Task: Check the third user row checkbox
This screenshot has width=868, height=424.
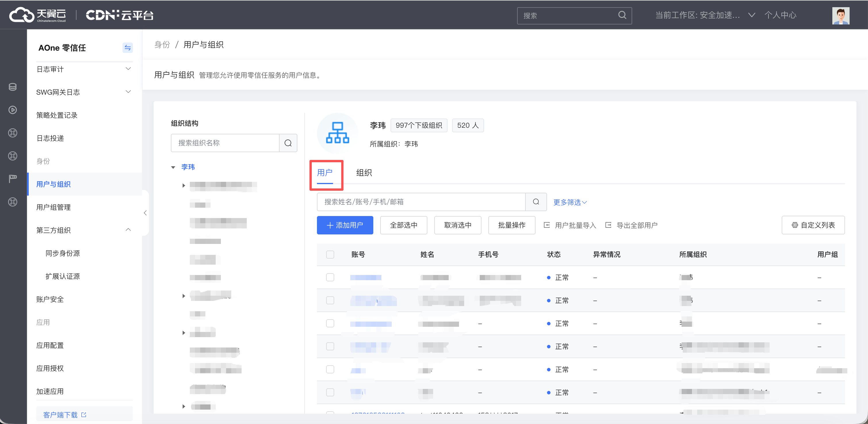Action: [330, 324]
